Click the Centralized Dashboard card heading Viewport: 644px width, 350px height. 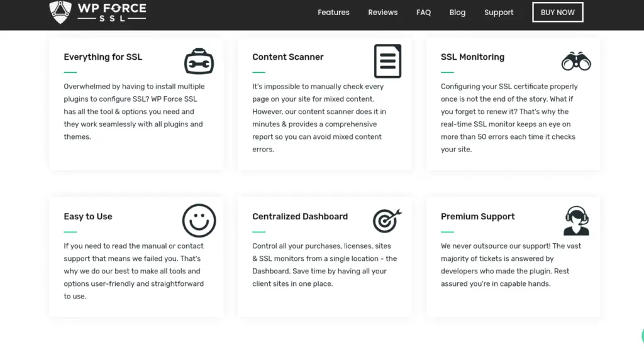click(300, 217)
